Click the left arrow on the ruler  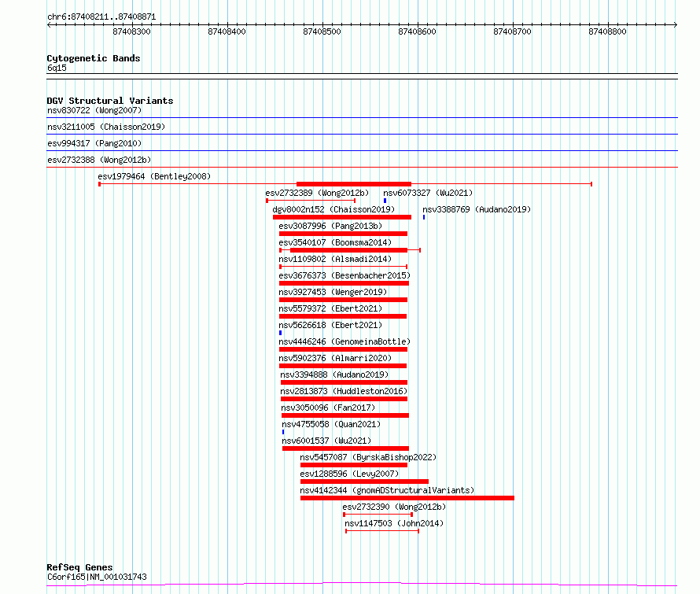tap(49, 24)
